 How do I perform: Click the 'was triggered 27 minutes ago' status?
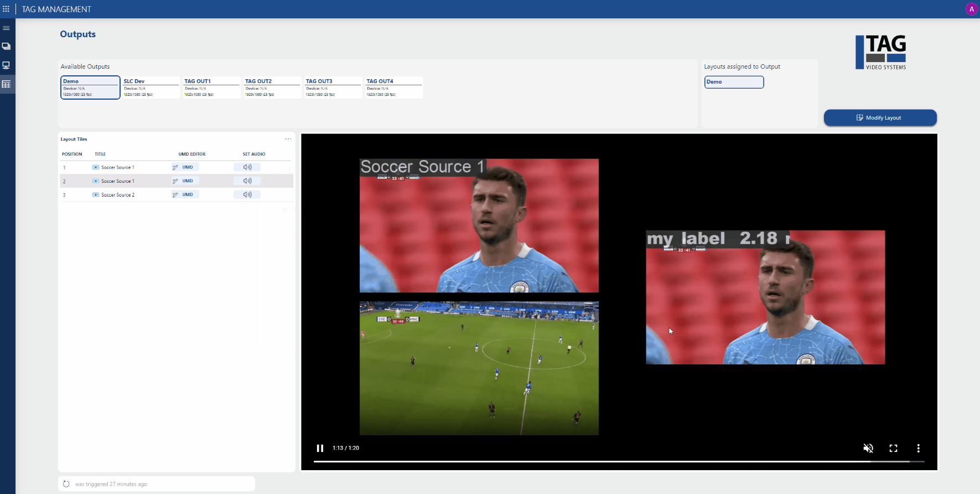coord(111,484)
